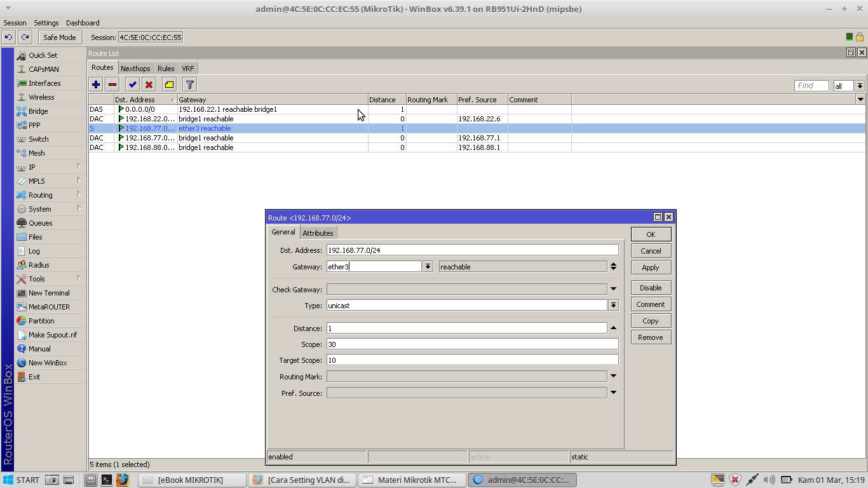The height and width of the screenshot is (488, 868).
Task: Open the Switch section
Action: click(x=50, y=139)
